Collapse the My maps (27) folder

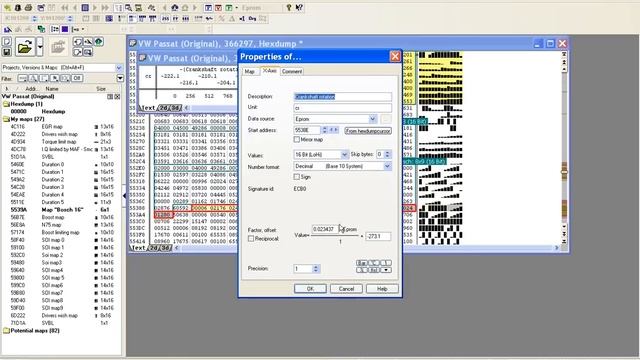pyautogui.click(x=6, y=119)
